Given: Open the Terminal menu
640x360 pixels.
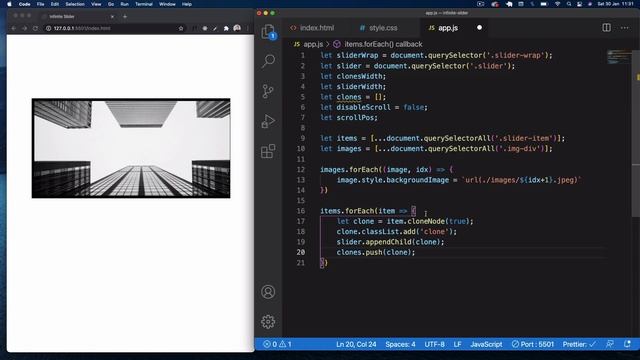Looking at the screenshot, I should coord(144,4).
